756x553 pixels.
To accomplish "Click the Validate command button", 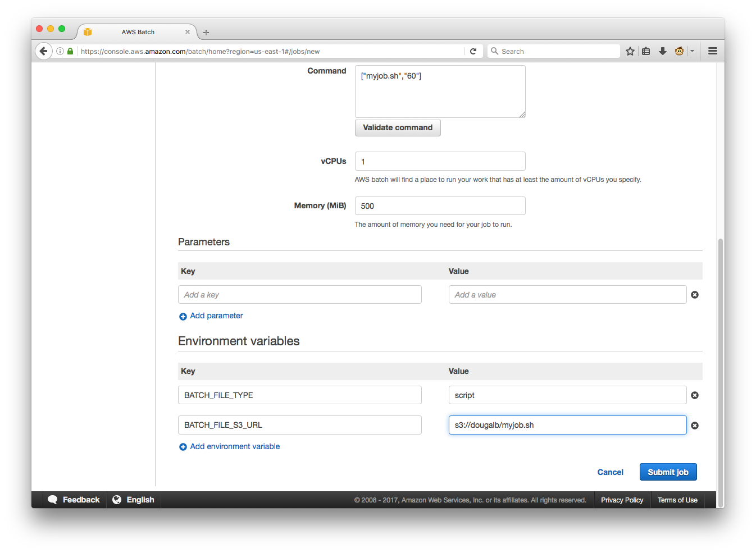I will (398, 127).
